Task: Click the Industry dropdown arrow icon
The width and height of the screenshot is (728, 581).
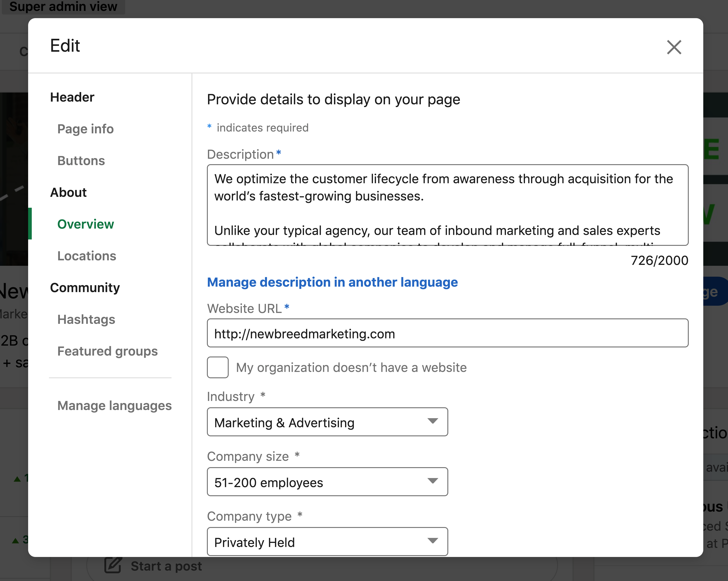Action: [433, 421]
